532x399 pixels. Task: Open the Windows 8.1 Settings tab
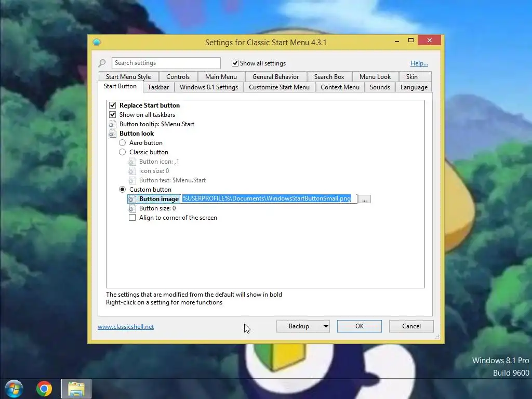209,87
